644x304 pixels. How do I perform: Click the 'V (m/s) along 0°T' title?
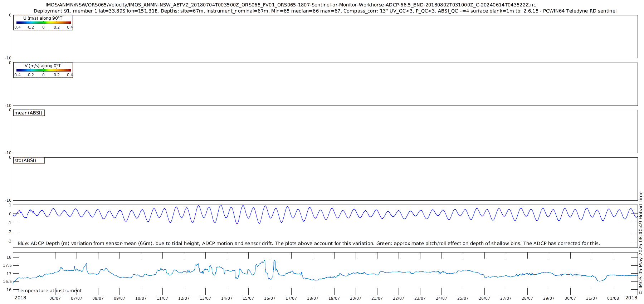tap(43, 66)
